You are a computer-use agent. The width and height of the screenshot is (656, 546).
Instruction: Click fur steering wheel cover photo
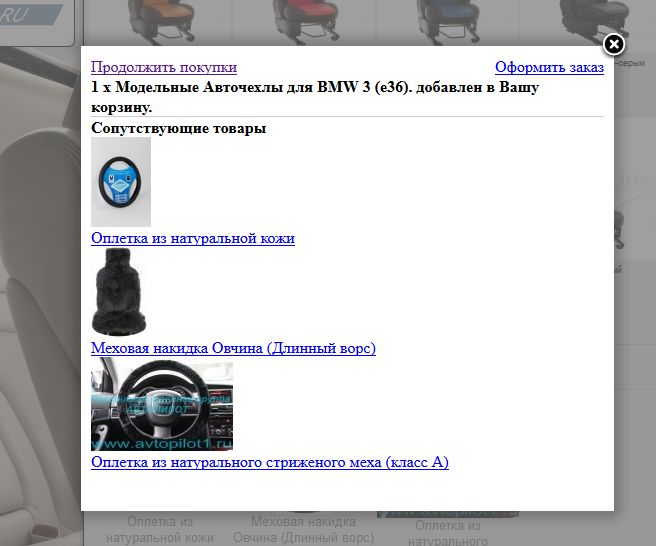pos(162,404)
